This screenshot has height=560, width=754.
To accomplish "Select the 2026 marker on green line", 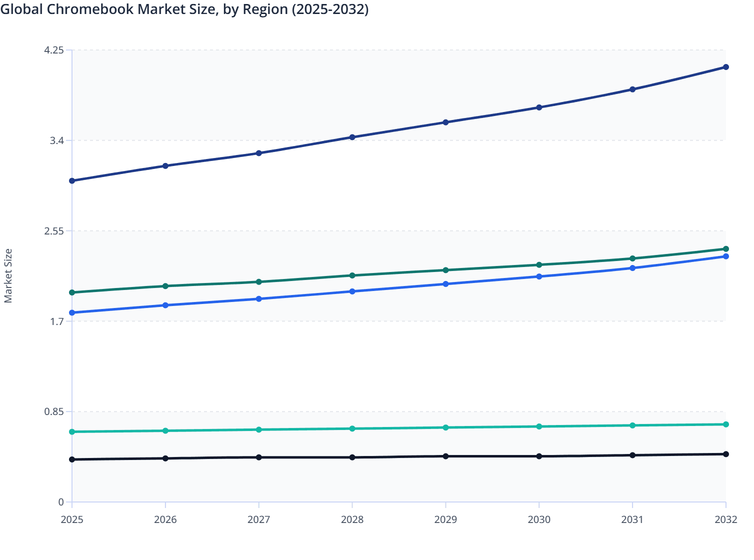I will [x=165, y=285].
